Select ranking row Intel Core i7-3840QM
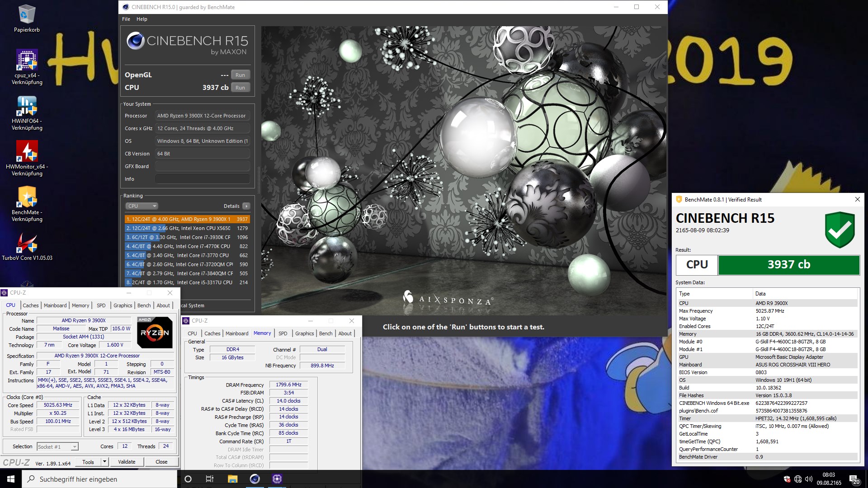The height and width of the screenshot is (488, 868). [187, 273]
